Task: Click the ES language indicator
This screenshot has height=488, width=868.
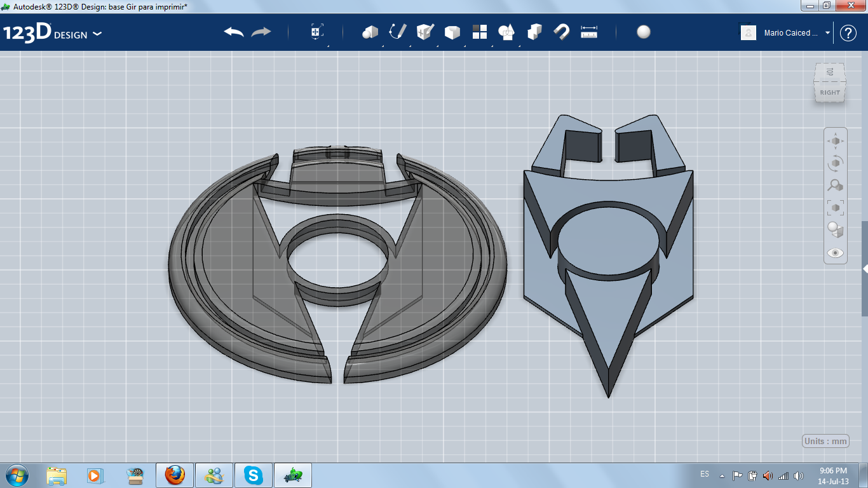Action: [705, 474]
